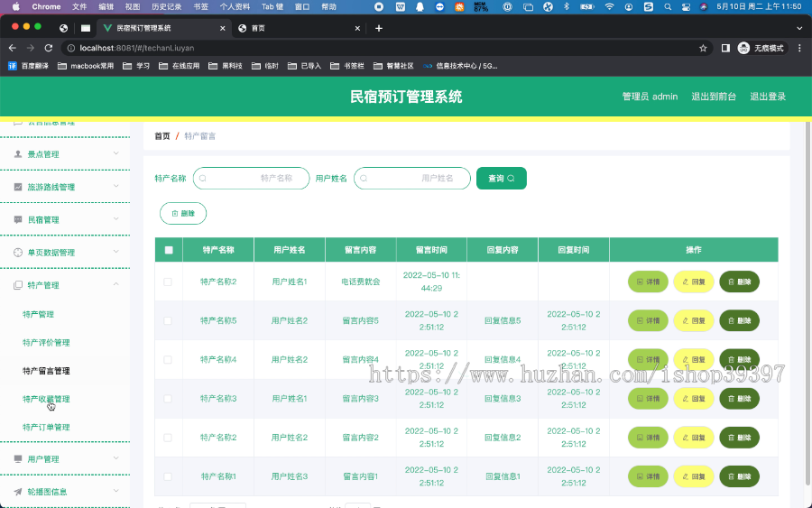The image size is (812, 508).
Task: Open the 历史记录 menu in menu bar
Action: point(166,6)
